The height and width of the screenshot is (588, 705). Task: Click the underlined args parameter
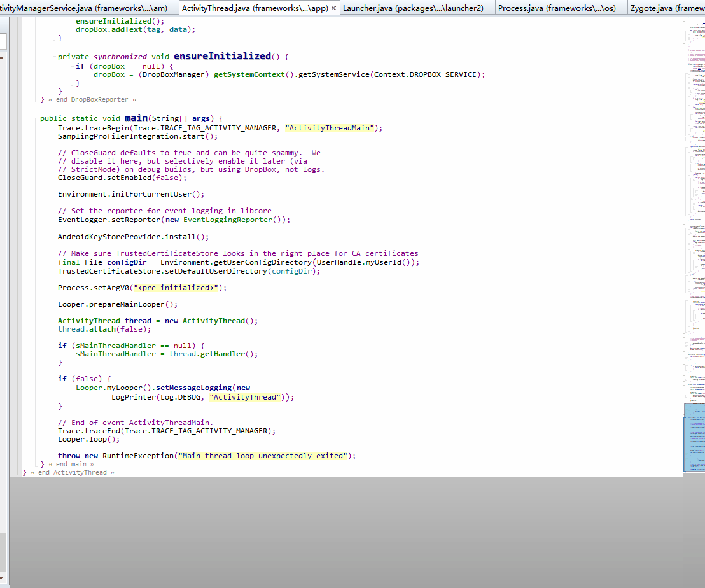(201, 118)
